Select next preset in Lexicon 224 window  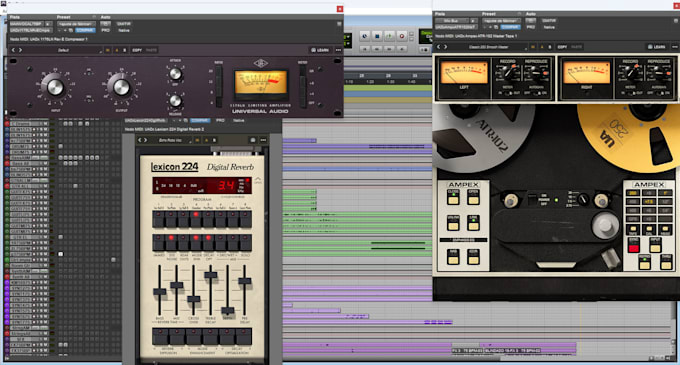pos(146,140)
